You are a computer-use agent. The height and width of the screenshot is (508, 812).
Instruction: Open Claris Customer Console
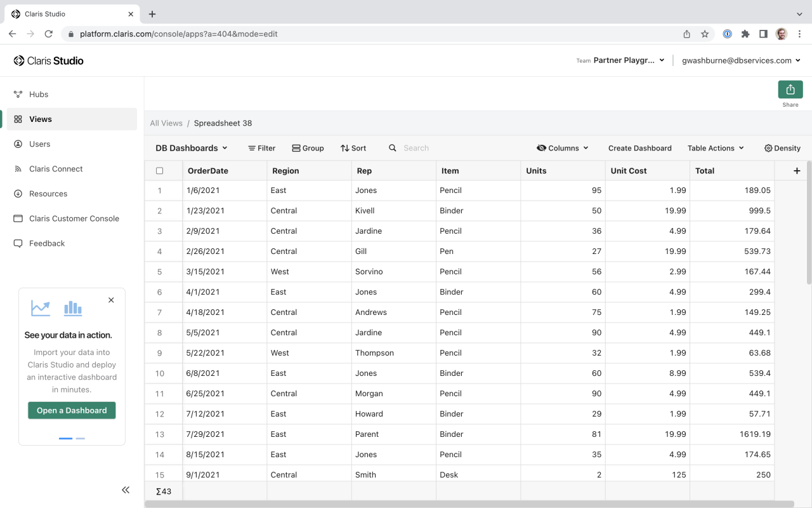click(72, 218)
